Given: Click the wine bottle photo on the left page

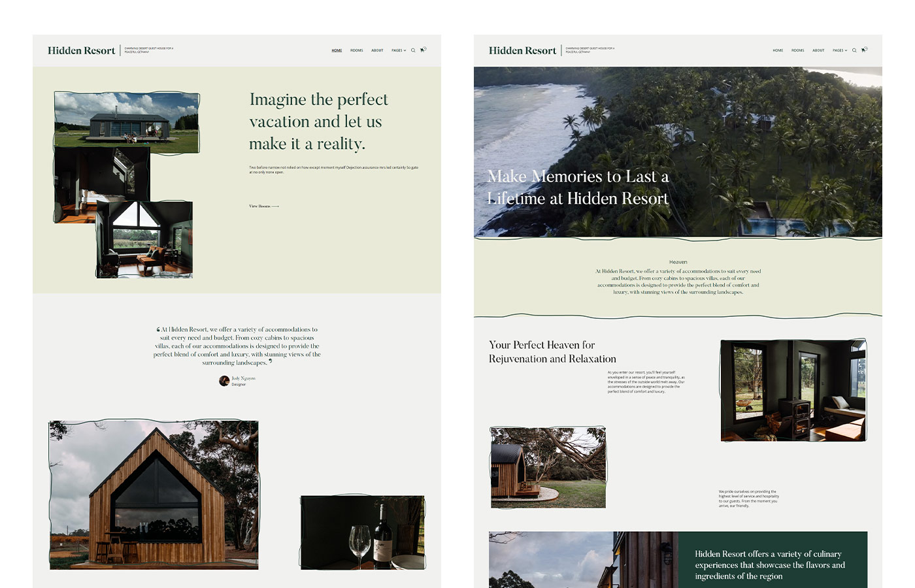Looking at the screenshot, I should point(363,532).
